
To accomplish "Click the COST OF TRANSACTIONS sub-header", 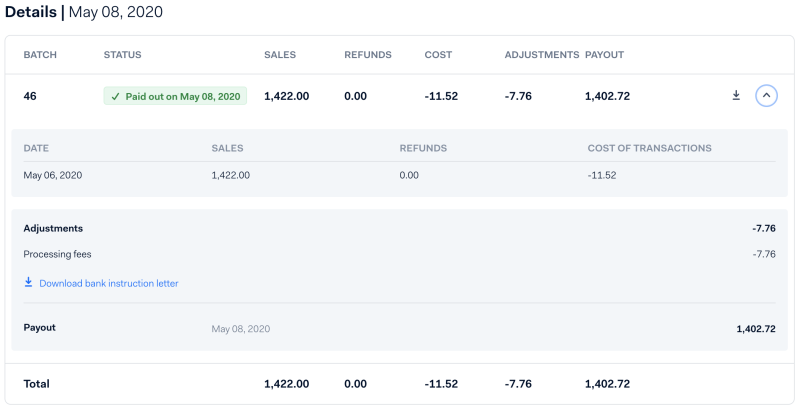I will 649,148.
